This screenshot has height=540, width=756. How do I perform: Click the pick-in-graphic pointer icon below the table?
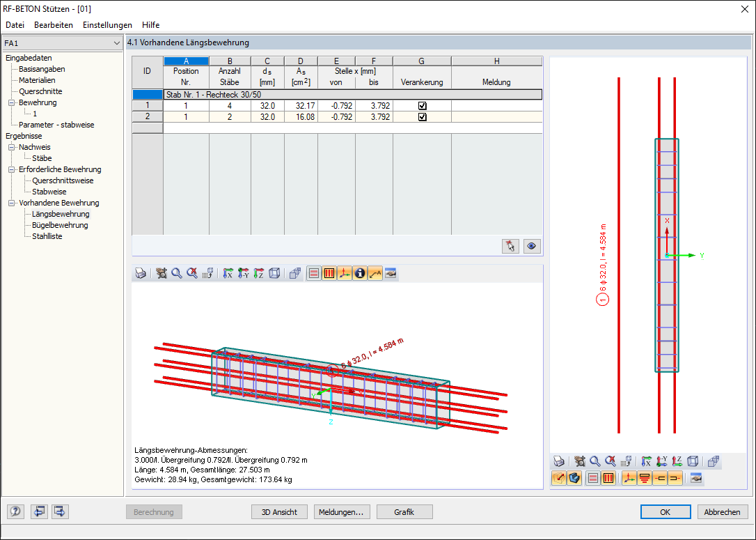pos(510,246)
